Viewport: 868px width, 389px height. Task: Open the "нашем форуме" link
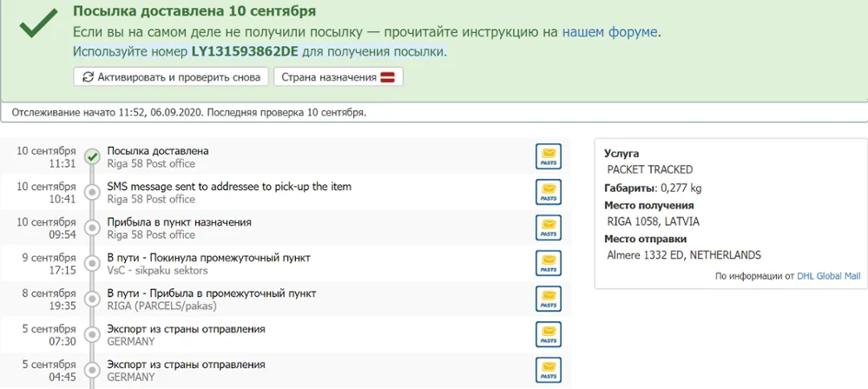pos(610,32)
